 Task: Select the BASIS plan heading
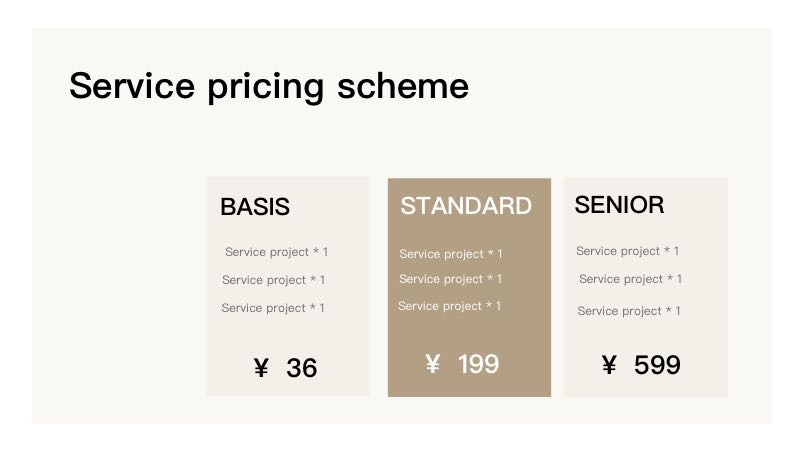(255, 207)
